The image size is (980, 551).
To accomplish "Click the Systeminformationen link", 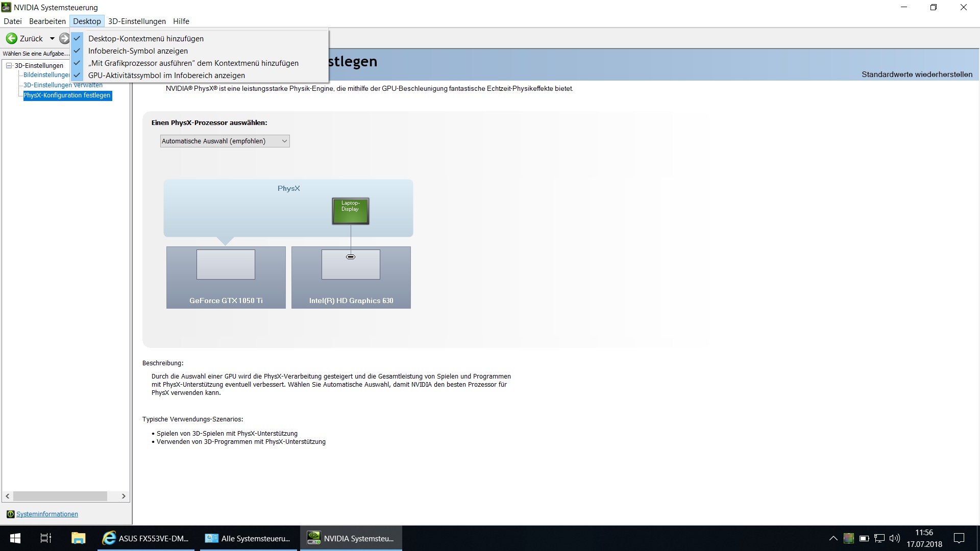I will 47,514.
